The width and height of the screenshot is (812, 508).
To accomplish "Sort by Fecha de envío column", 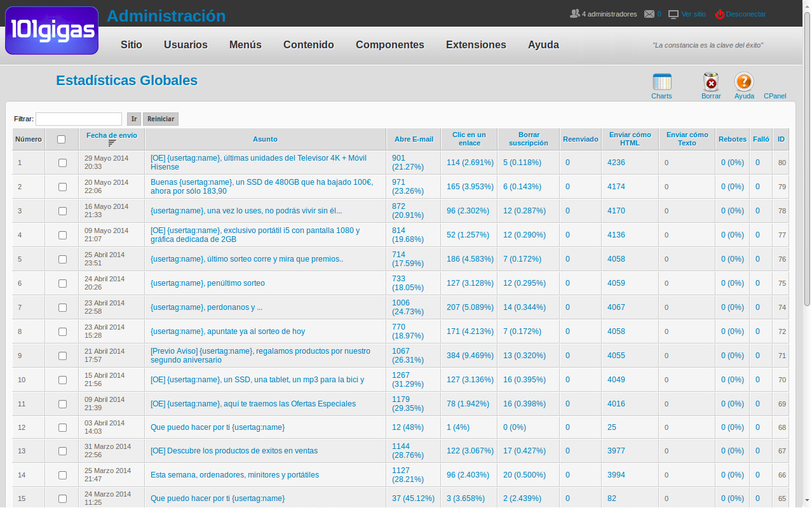I will pyautogui.click(x=111, y=135).
